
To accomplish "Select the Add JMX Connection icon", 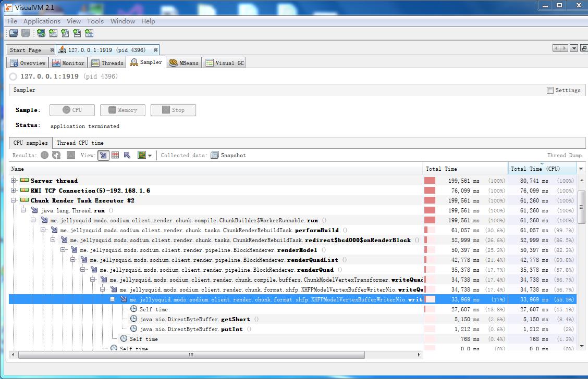I will tap(53, 33).
